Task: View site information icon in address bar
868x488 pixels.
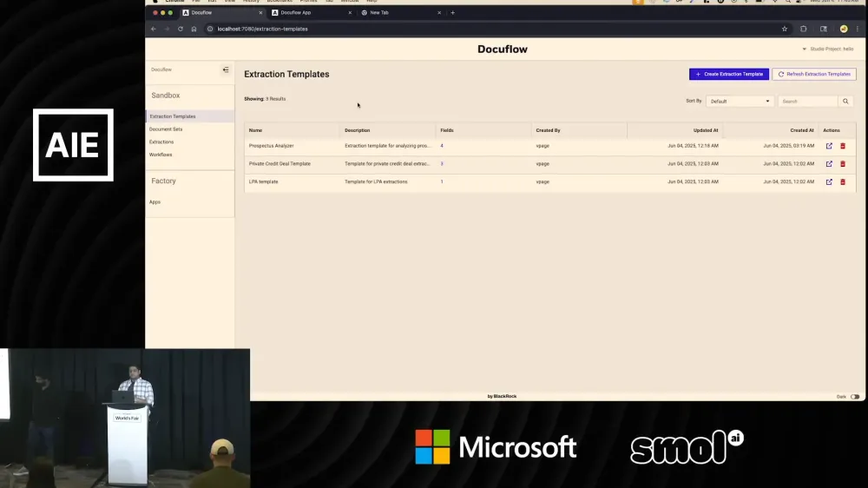Action: [210, 29]
